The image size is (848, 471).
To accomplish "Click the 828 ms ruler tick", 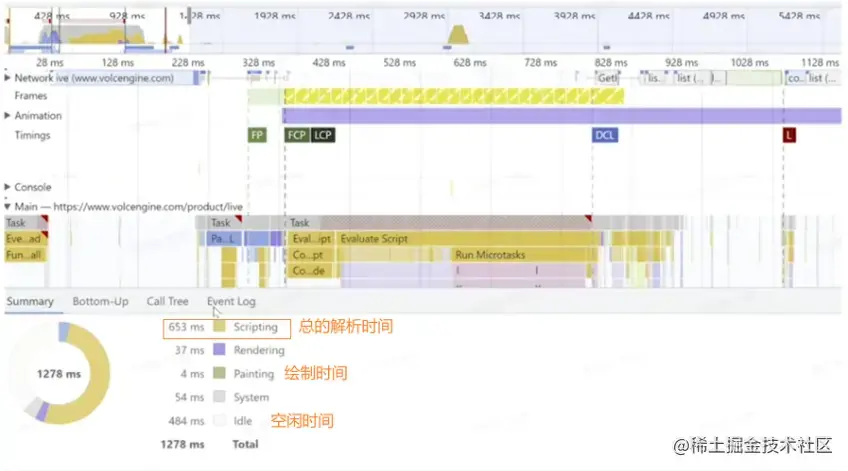I will 611,63.
